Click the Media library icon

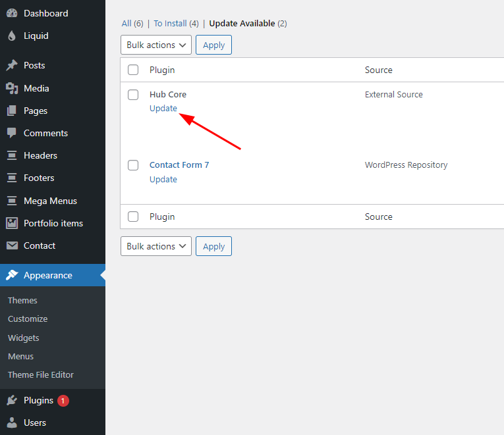point(12,88)
